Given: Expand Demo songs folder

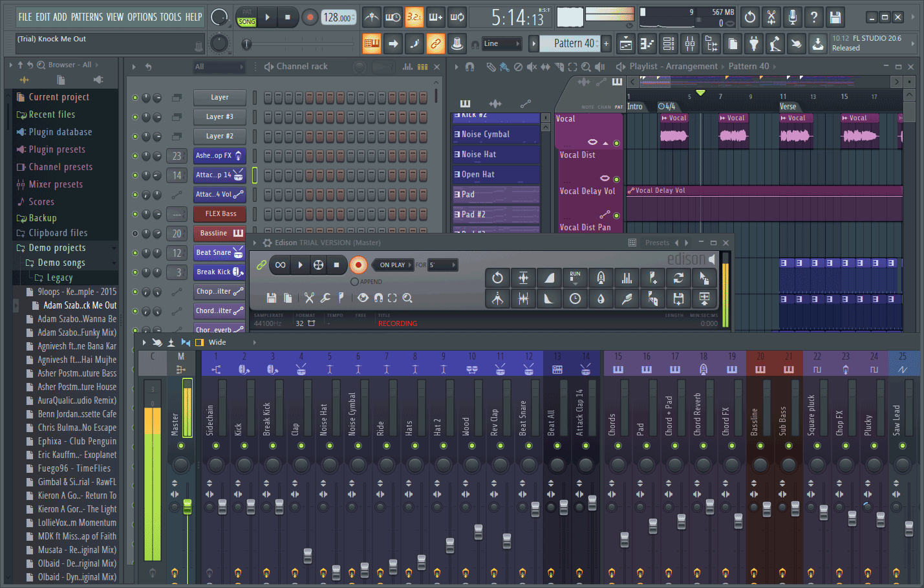Looking at the screenshot, I should [x=61, y=263].
